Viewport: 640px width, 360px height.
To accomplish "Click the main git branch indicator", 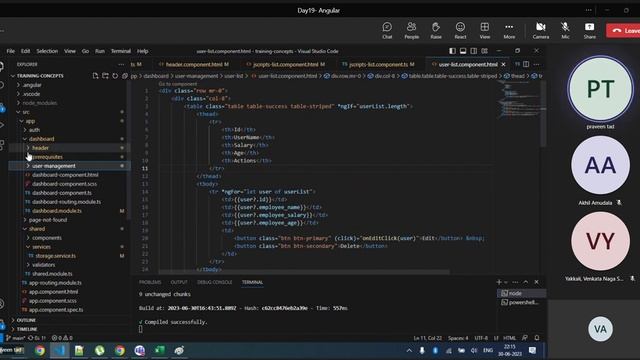I will [16, 338].
